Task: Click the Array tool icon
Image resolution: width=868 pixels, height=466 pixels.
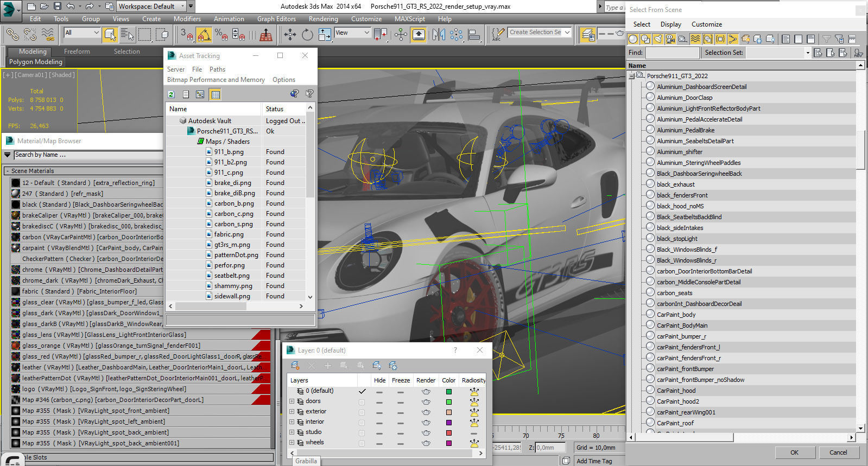Action: (457, 35)
